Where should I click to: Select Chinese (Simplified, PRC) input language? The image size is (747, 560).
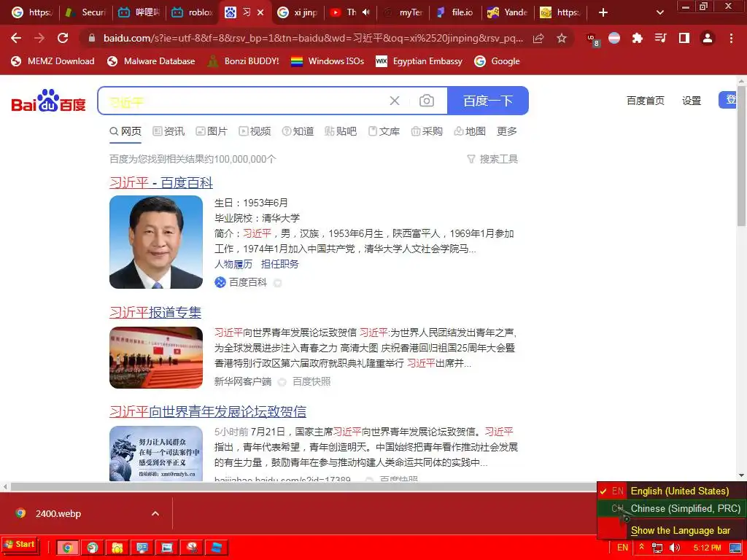[x=672, y=508]
